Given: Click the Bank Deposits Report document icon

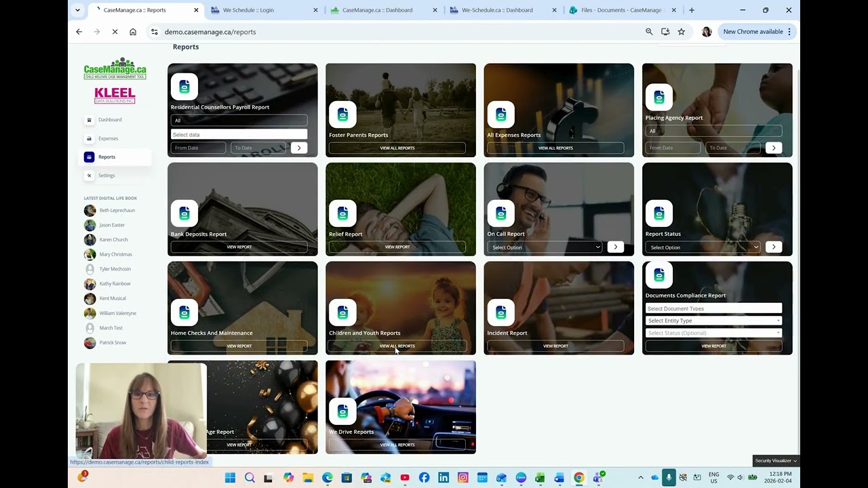Looking at the screenshot, I should point(184,213).
